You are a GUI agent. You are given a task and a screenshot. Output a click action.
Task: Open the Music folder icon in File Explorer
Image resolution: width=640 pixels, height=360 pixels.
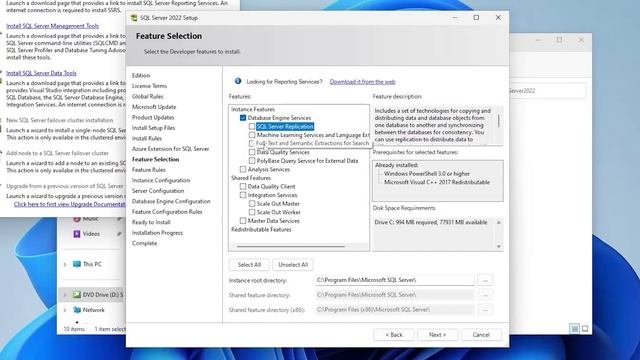76,219
